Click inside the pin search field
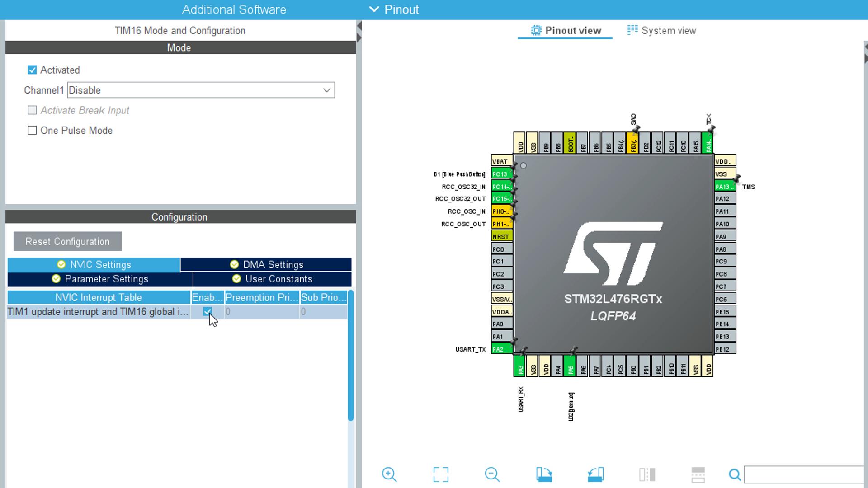The image size is (868, 488). (x=802, y=474)
